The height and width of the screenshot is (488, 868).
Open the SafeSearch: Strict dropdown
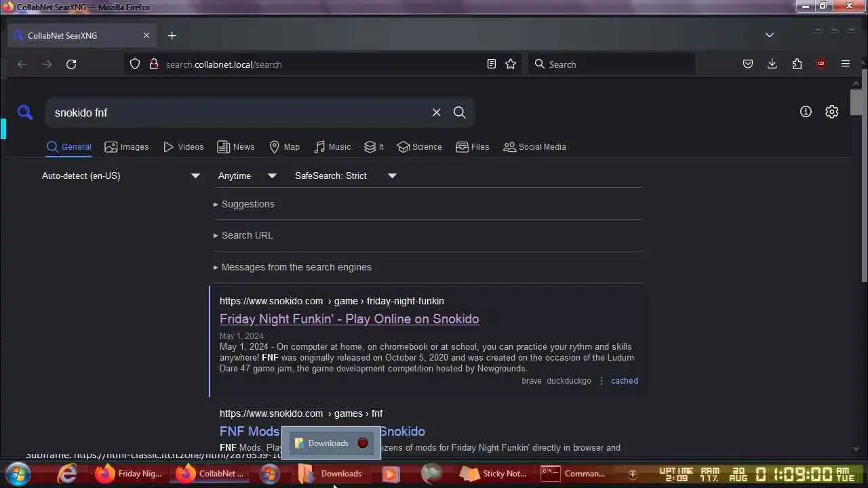coord(346,176)
